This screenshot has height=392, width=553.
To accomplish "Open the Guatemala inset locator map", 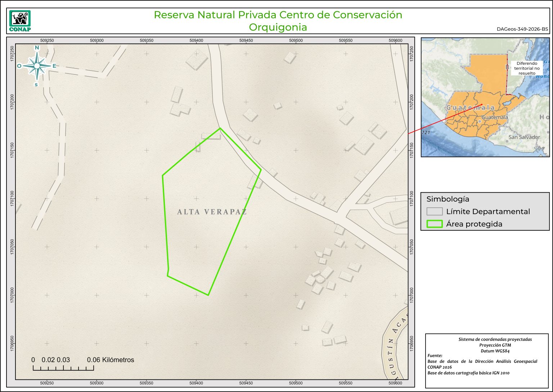I will coord(485,97).
